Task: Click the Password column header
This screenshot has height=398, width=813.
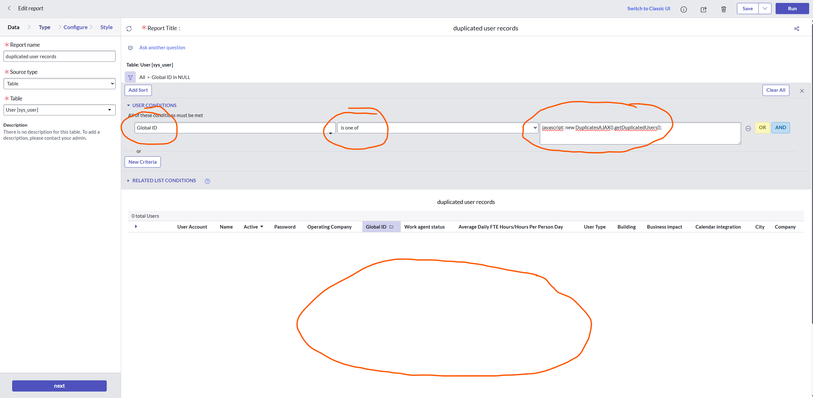Action: pos(285,227)
